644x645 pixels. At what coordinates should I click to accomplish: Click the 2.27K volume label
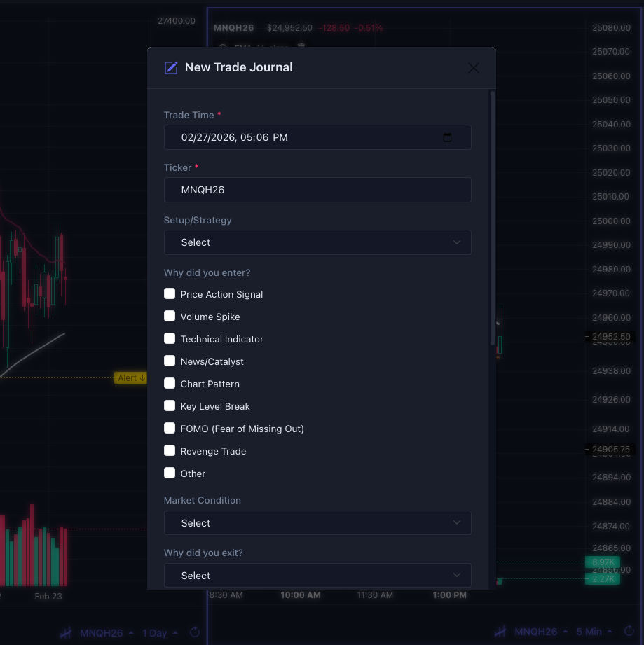(x=603, y=578)
